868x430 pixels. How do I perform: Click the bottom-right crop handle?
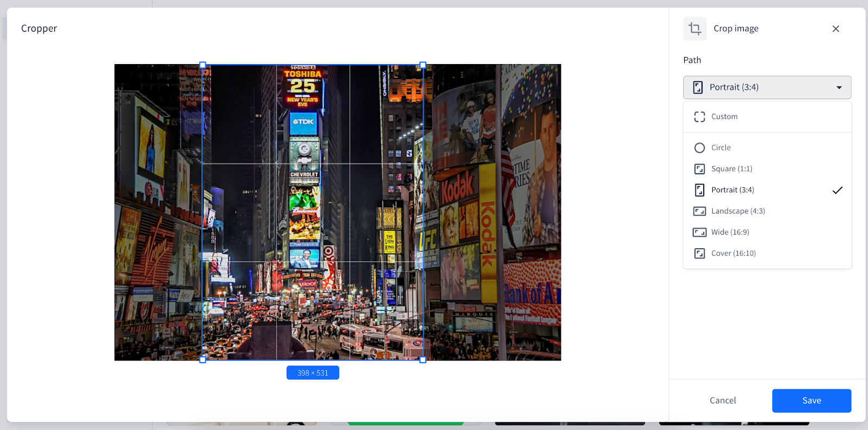[x=423, y=360]
